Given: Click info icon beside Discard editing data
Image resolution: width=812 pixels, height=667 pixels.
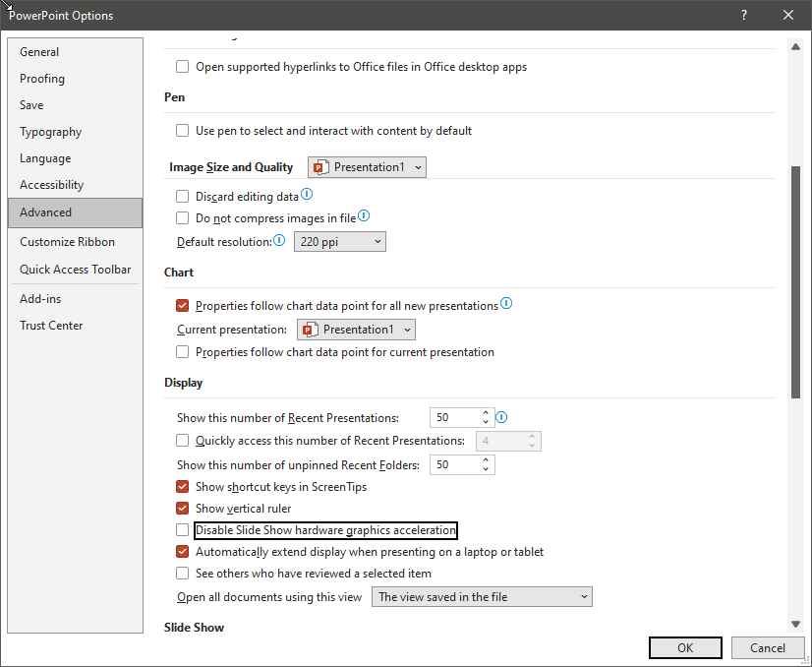Looking at the screenshot, I should pos(307,195).
